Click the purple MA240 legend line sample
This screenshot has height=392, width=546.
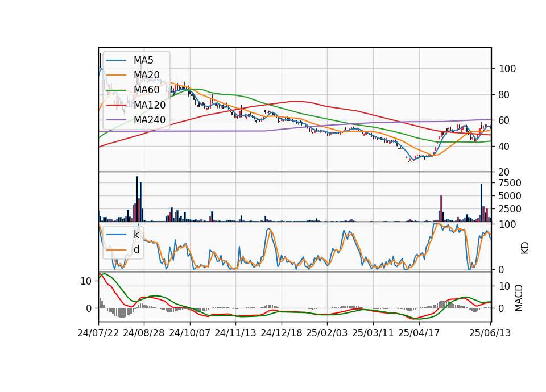(x=116, y=120)
